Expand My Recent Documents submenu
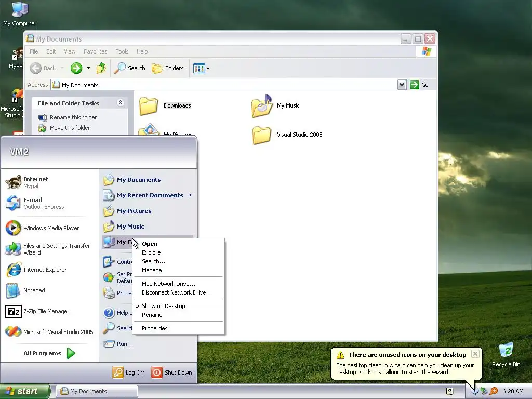This screenshot has width=532, height=399. [x=148, y=195]
